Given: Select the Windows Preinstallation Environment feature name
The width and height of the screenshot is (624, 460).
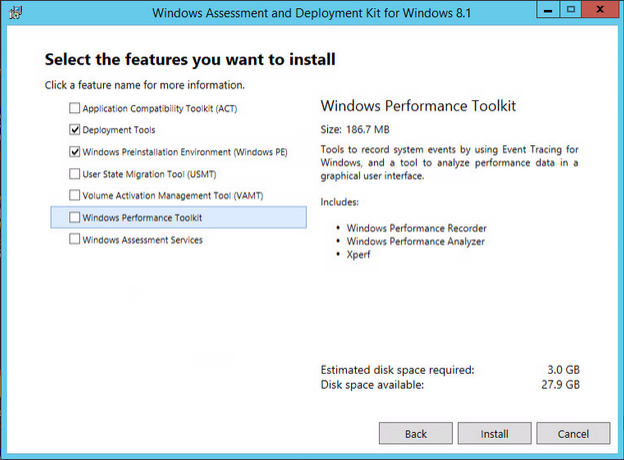Looking at the screenshot, I should (x=185, y=152).
